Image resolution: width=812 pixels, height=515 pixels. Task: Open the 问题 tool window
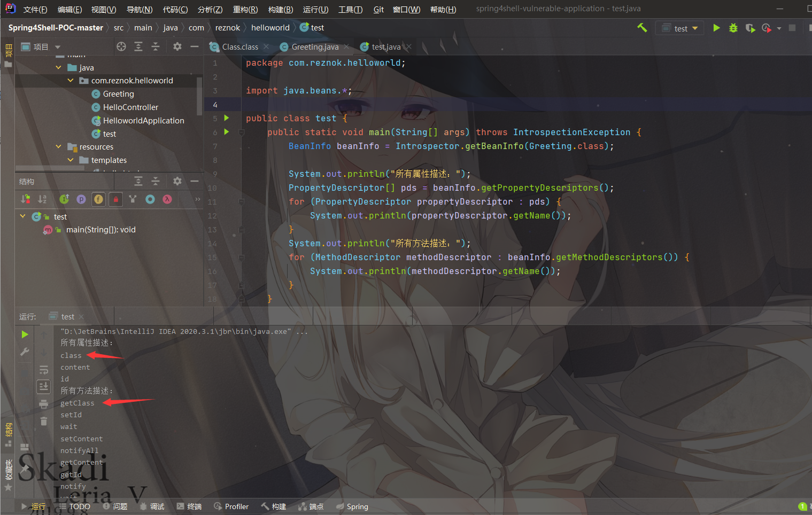pyautogui.click(x=115, y=506)
